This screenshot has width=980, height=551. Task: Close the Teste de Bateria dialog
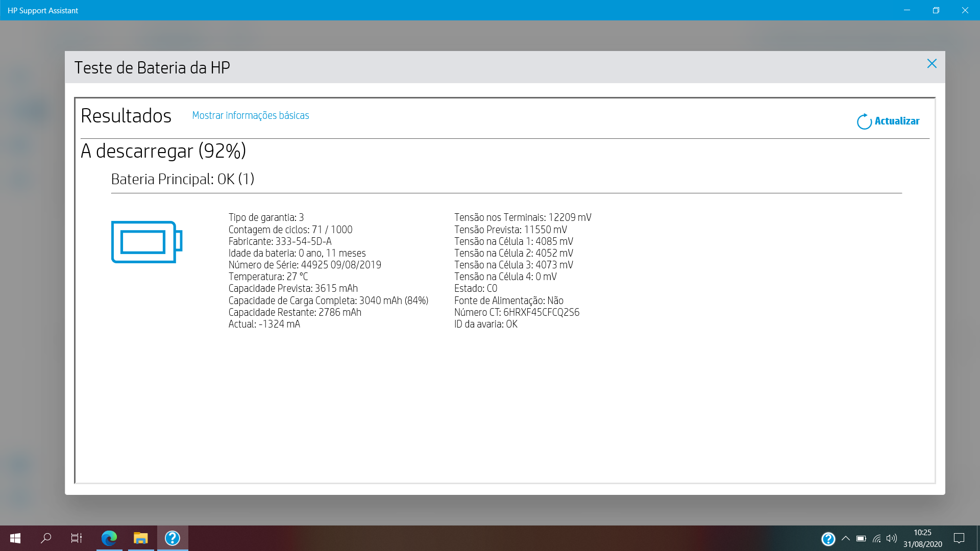pyautogui.click(x=932, y=64)
